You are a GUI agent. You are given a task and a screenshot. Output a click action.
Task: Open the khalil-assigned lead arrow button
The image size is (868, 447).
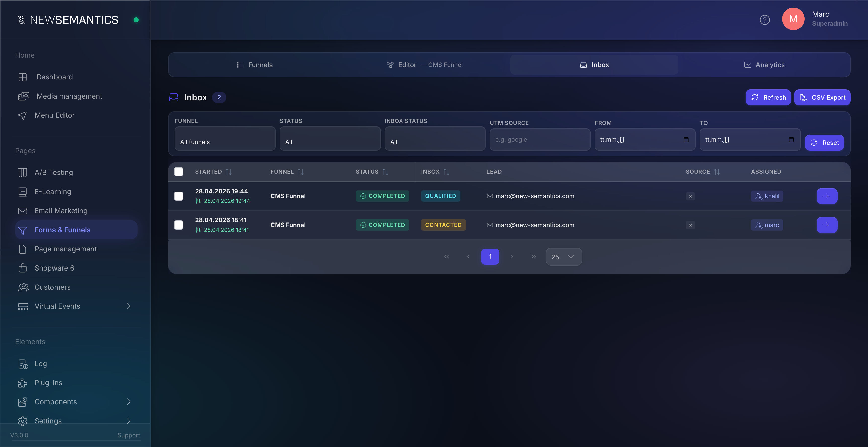click(x=827, y=196)
